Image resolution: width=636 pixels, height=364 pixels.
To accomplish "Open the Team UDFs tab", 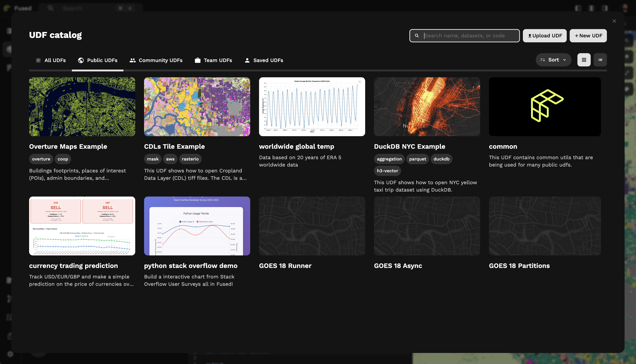I will [213, 60].
